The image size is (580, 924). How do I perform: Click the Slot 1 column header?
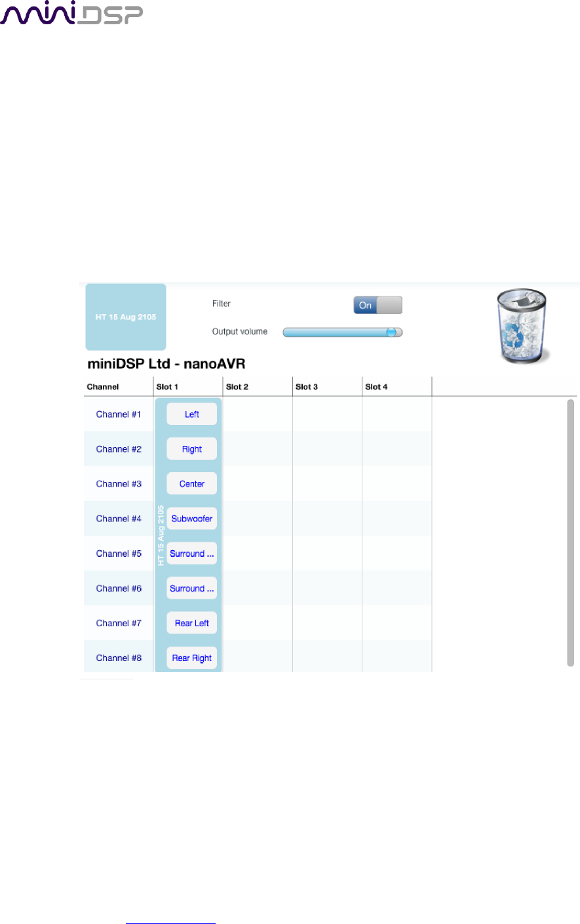coord(188,387)
